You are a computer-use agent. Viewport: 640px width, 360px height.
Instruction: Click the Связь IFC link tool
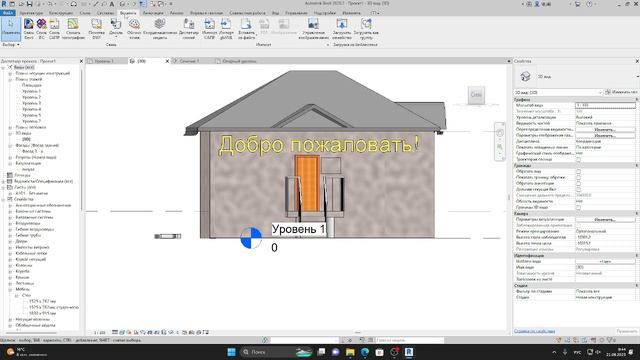click(41, 29)
